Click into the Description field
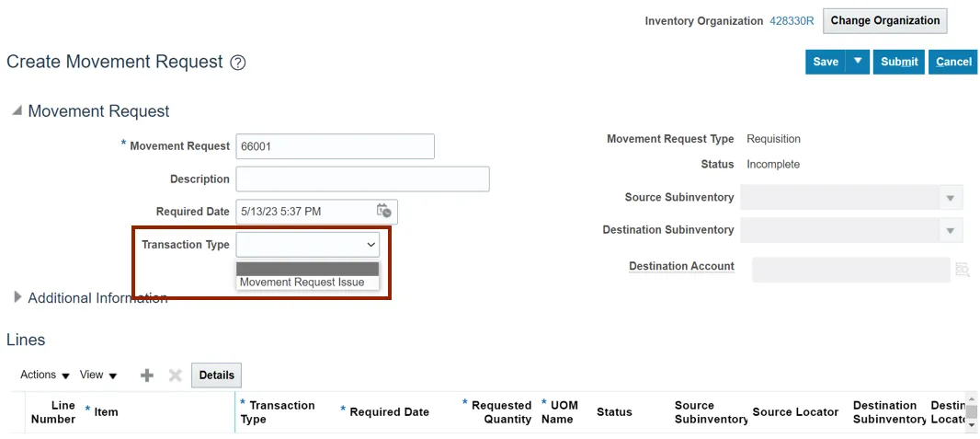This screenshot has height=439, width=980. 362,179
